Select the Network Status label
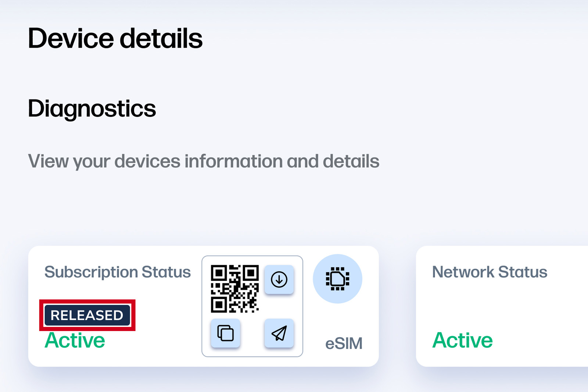Screen dimensions: 588x392 [490, 272]
